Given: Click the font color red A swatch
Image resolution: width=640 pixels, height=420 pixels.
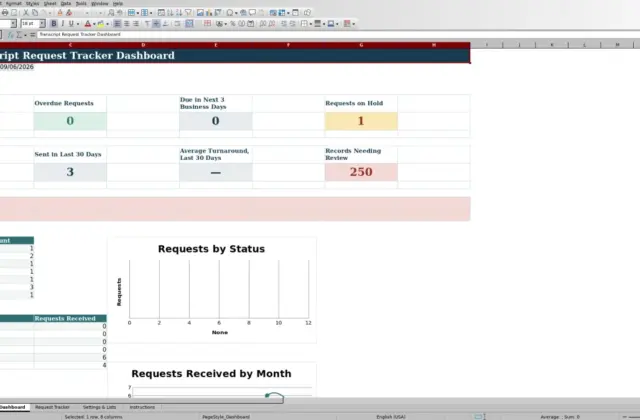Looking at the screenshot, I should (87, 23).
